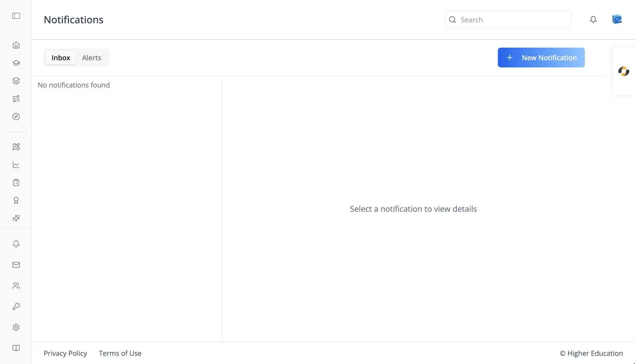
Task: Click the 'No notifications found' text
Action: click(74, 85)
